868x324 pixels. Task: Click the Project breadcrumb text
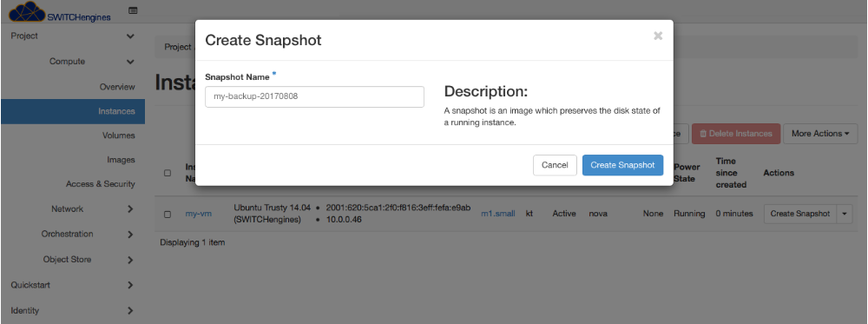pos(177,47)
